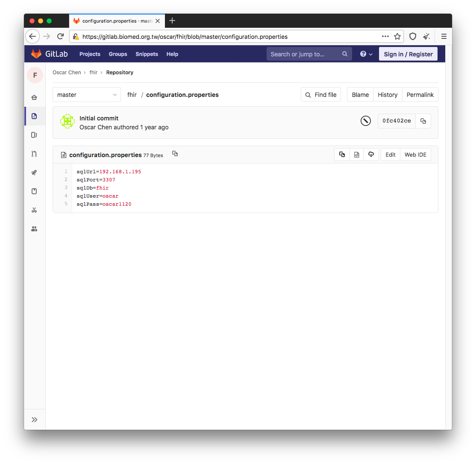
Task: Click the Groups nav menu
Action: click(118, 54)
